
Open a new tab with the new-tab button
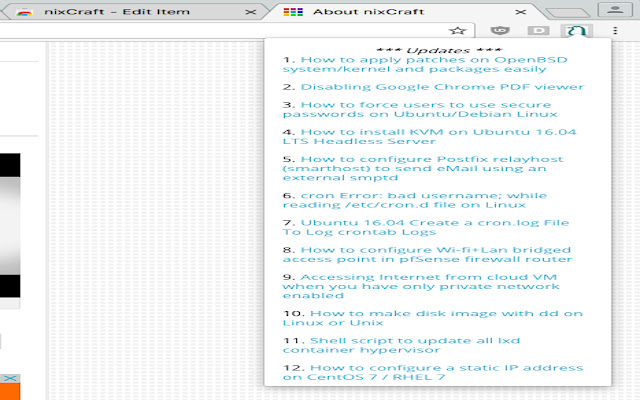[x=567, y=13]
